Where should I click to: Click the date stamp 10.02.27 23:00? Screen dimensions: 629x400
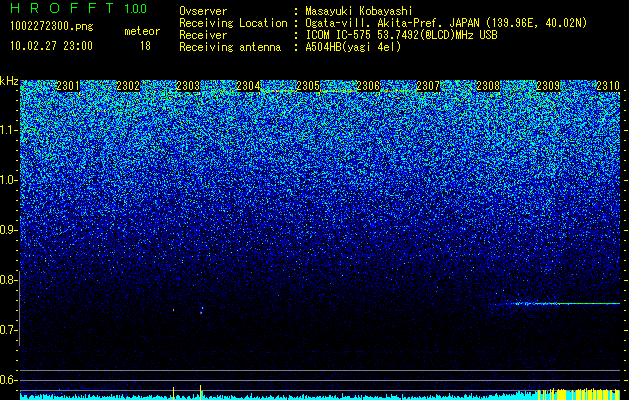(52, 46)
